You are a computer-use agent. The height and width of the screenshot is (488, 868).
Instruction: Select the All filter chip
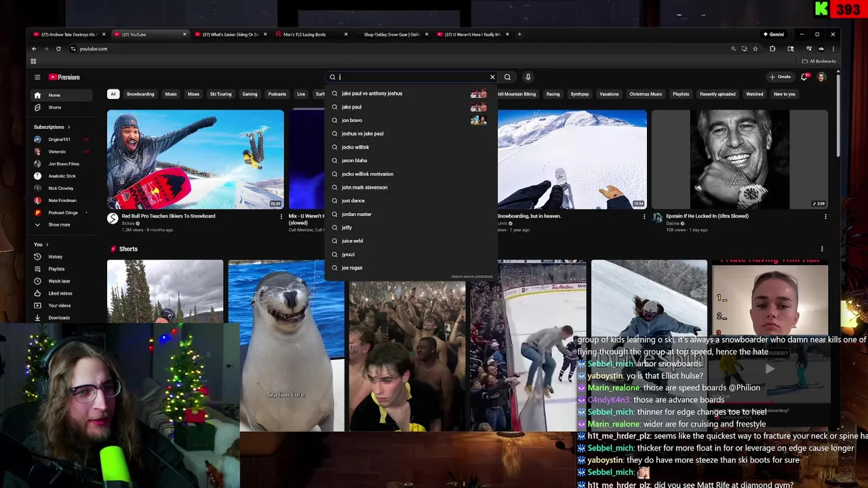pos(113,94)
